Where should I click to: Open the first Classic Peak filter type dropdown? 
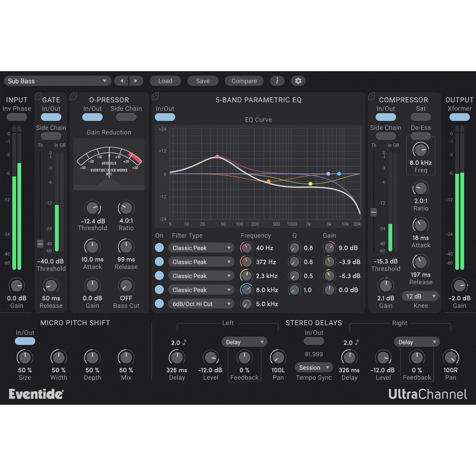coord(201,248)
